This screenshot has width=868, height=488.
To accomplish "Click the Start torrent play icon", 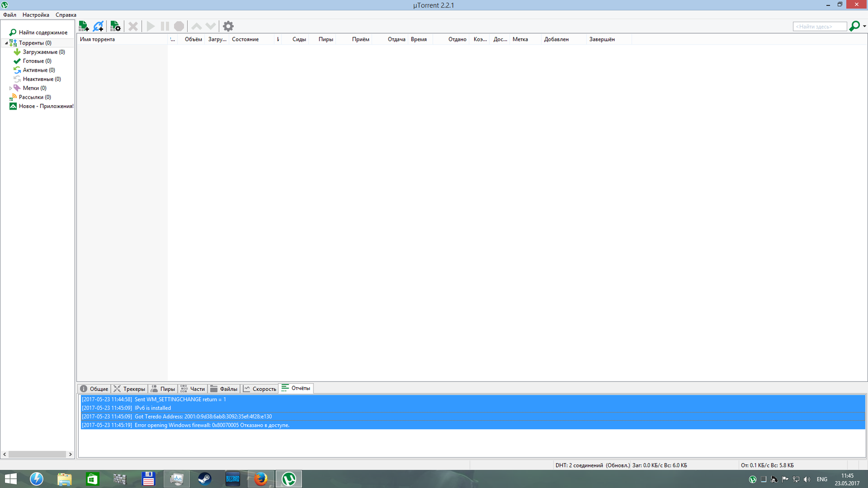I will click(x=151, y=26).
